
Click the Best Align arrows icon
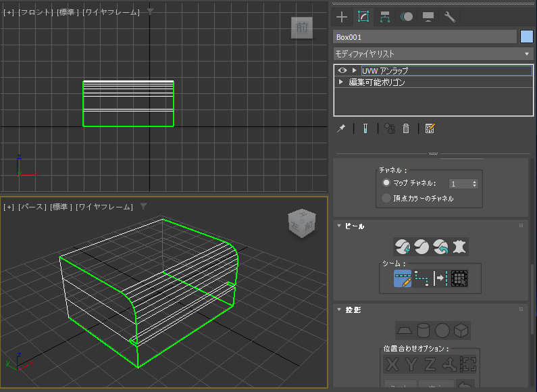[x=449, y=364]
